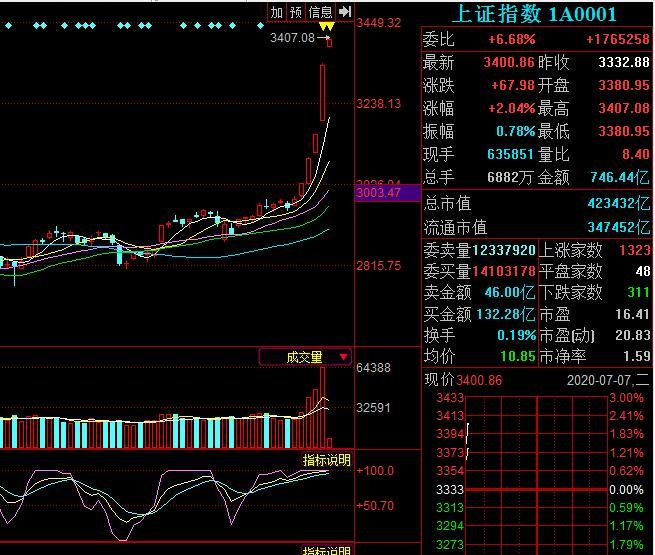The width and height of the screenshot is (655, 555).
Task: Select the 平盘家数 value 48
Action: [x=643, y=271]
